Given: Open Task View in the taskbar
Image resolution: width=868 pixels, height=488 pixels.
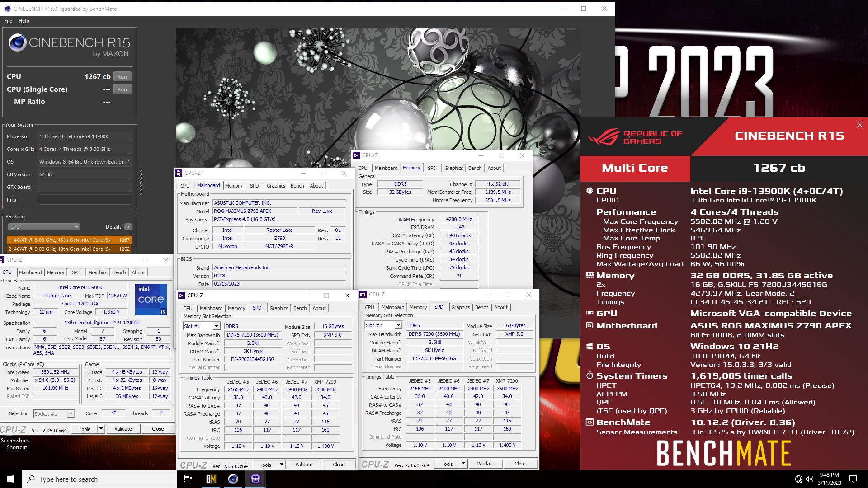Looking at the screenshot, I should click(x=188, y=479).
